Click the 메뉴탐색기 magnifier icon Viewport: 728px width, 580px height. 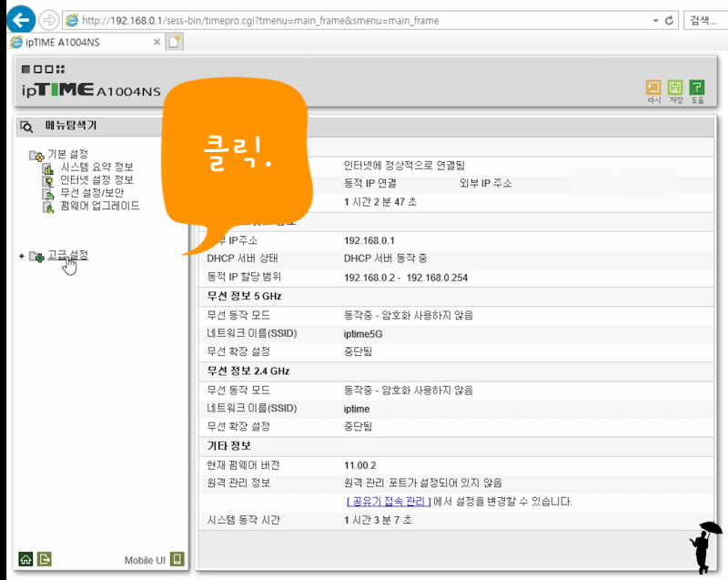tap(26, 127)
